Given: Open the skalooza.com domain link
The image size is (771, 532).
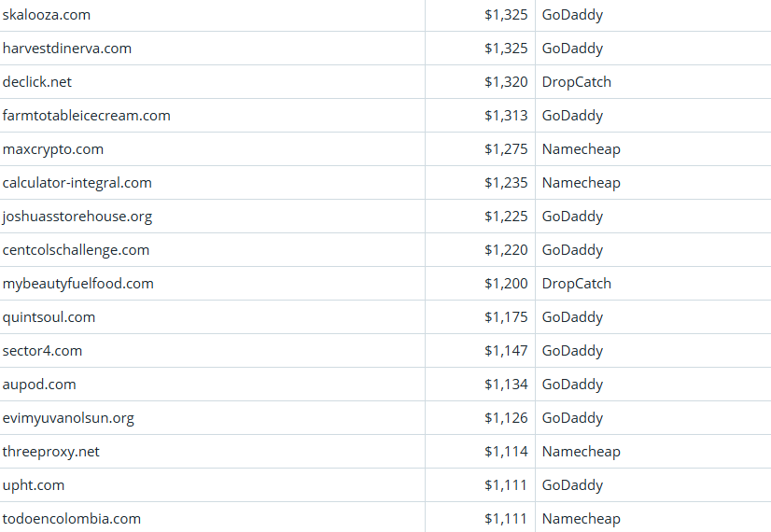Looking at the screenshot, I should (x=47, y=15).
